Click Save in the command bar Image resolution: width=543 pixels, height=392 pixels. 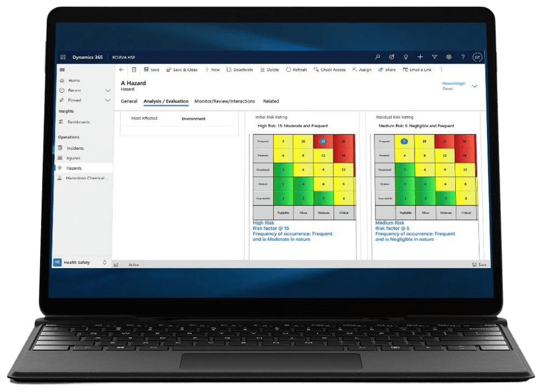[152, 70]
